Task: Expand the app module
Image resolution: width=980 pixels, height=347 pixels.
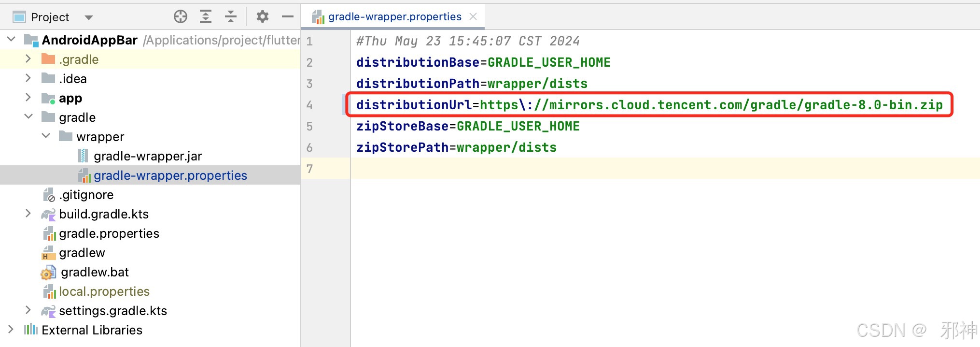Action: 28,97
